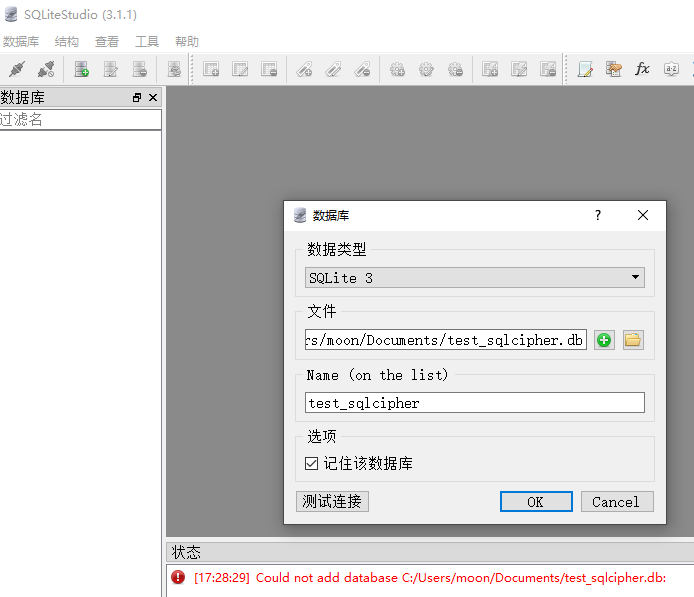694x597 pixels.
Task: Open the DDL history icon
Action: [613, 69]
